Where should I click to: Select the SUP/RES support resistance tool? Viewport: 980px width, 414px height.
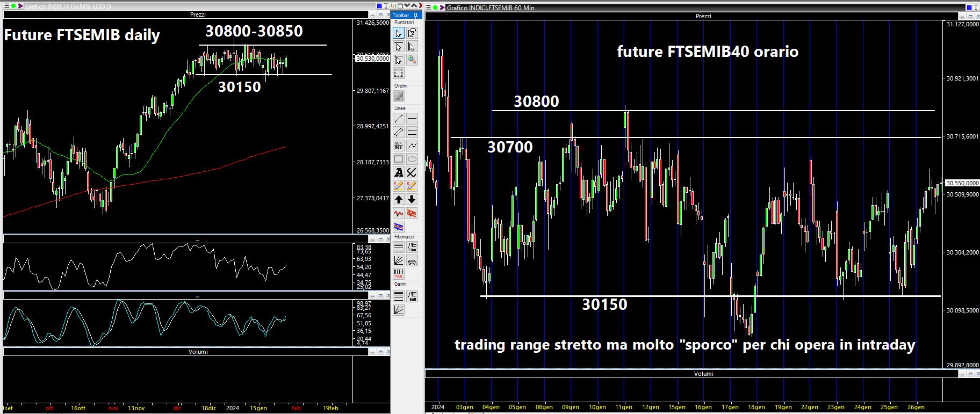click(399, 145)
